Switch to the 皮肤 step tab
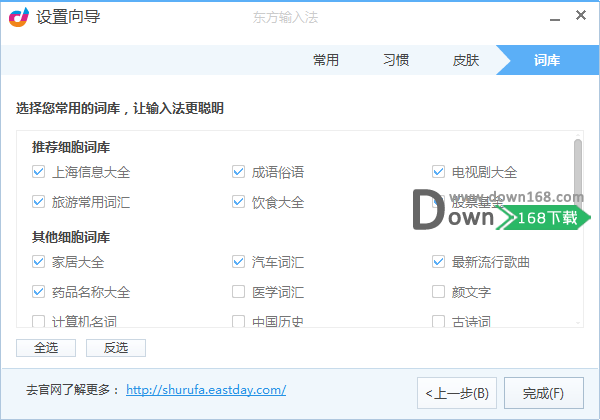This screenshot has width=600, height=420. coord(466,60)
